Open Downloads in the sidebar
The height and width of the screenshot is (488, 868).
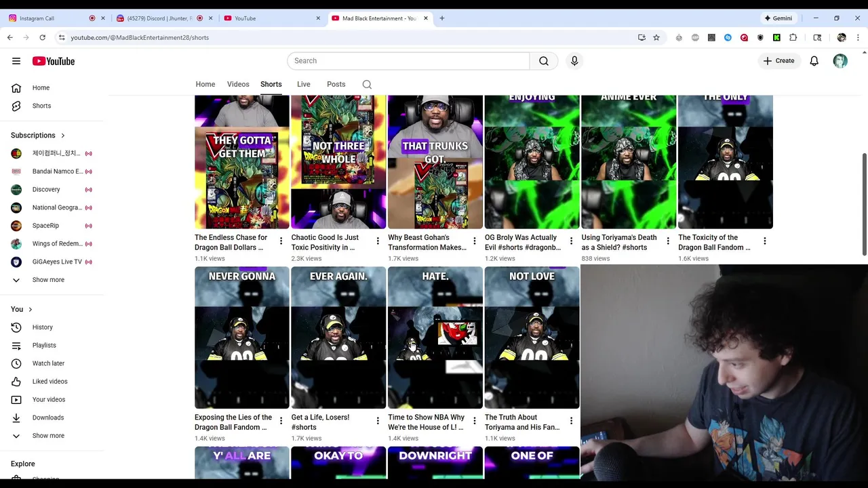coord(47,418)
